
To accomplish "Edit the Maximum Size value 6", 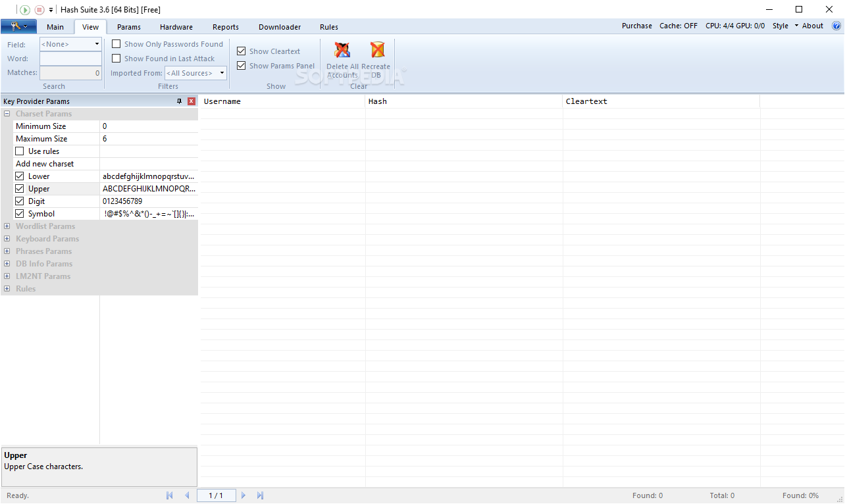I will (149, 139).
